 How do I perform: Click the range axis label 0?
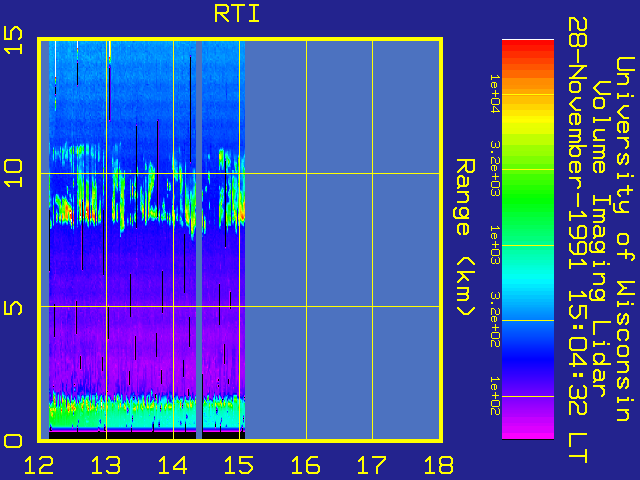[x=13, y=441]
